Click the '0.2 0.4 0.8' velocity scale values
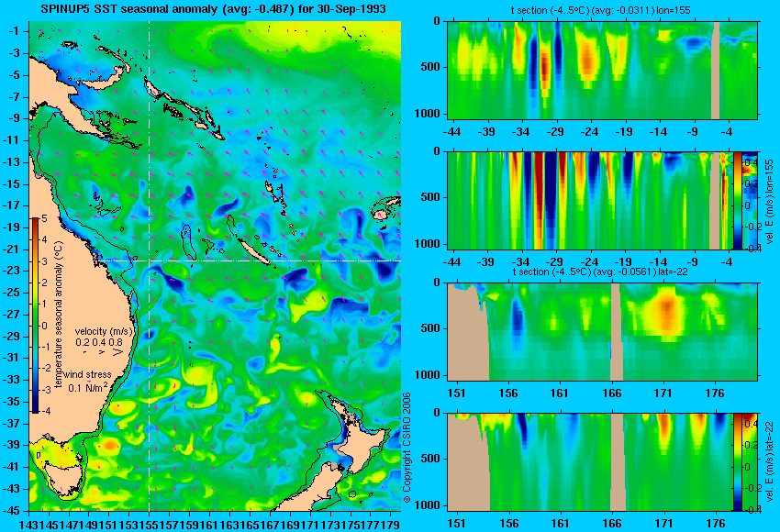780x532 pixels. point(99,342)
